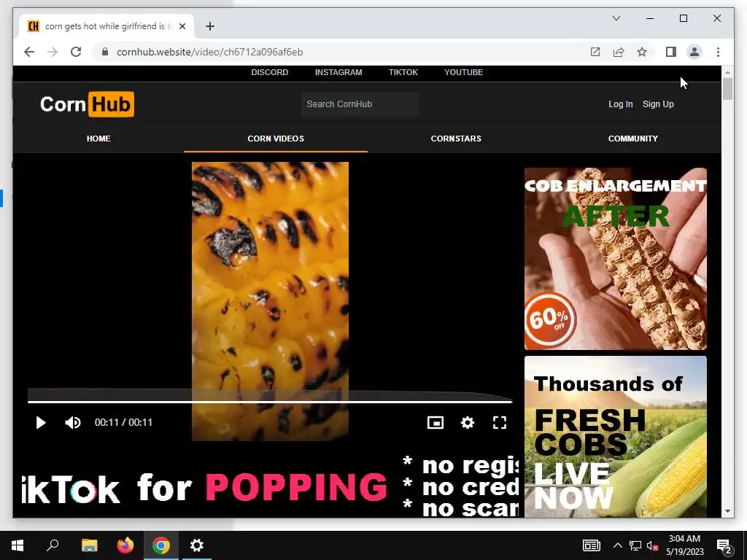Click the browser back arrow
Image resolution: width=747 pixels, height=560 pixels.
tap(29, 52)
